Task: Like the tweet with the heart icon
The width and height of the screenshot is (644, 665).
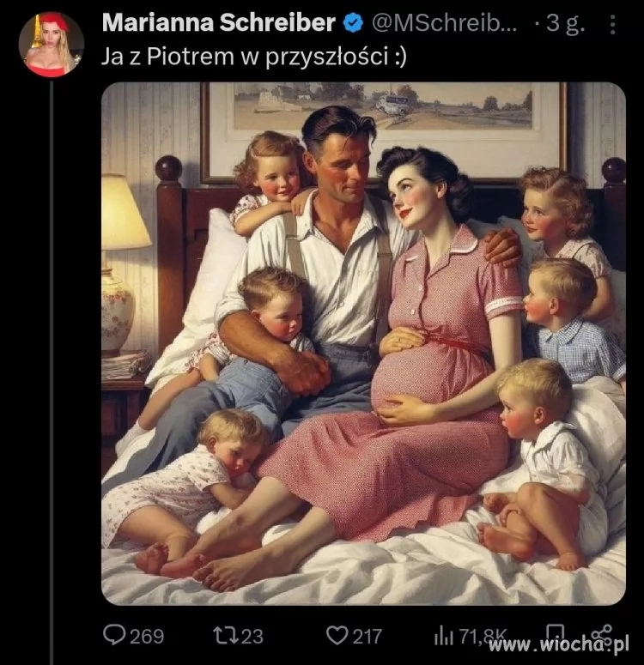Action: (337, 636)
